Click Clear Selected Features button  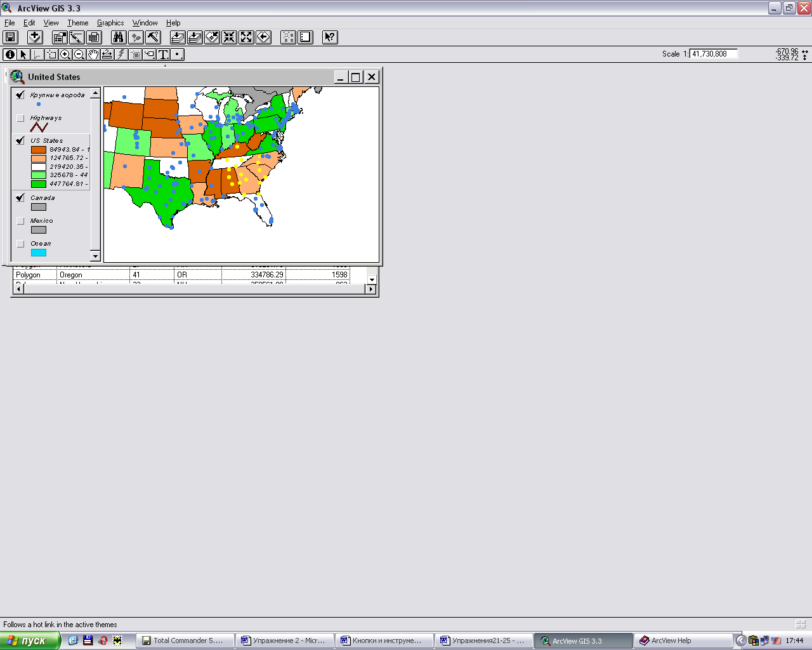(x=305, y=37)
